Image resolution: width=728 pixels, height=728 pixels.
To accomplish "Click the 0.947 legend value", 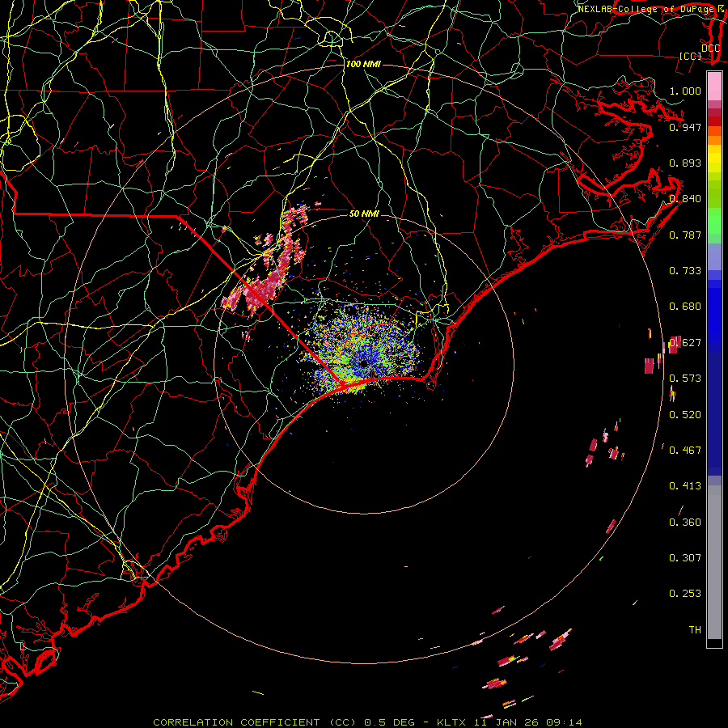I will 685,127.
